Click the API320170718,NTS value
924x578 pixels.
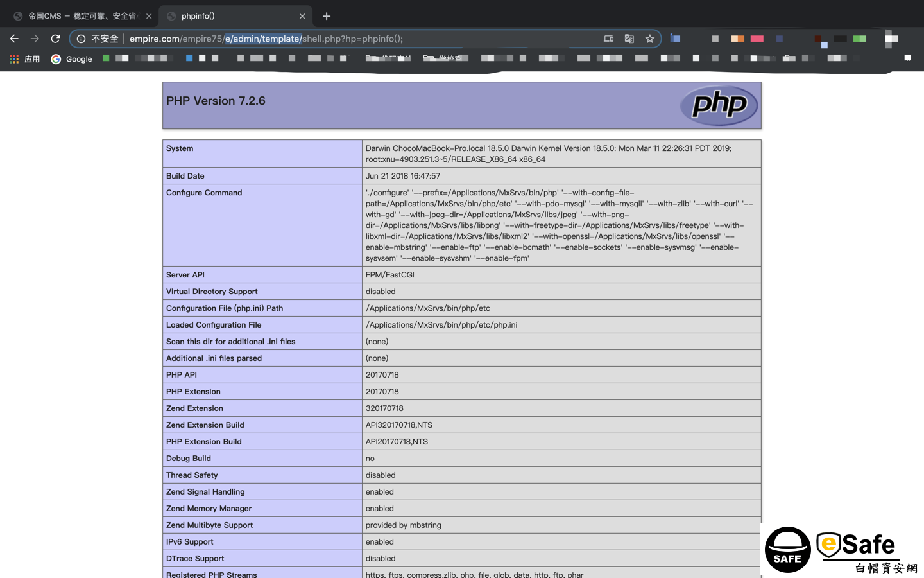pyautogui.click(x=399, y=425)
